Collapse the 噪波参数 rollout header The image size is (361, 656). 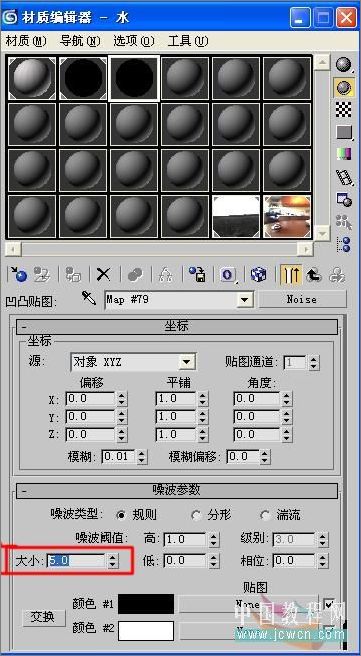tap(177, 490)
